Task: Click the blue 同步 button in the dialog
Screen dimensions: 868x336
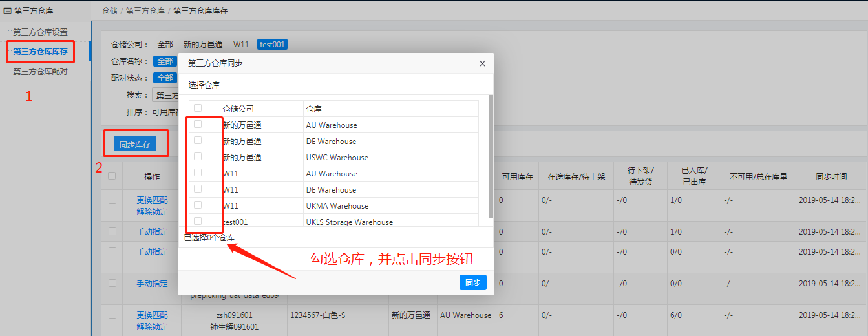Action: tap(472, 283)
